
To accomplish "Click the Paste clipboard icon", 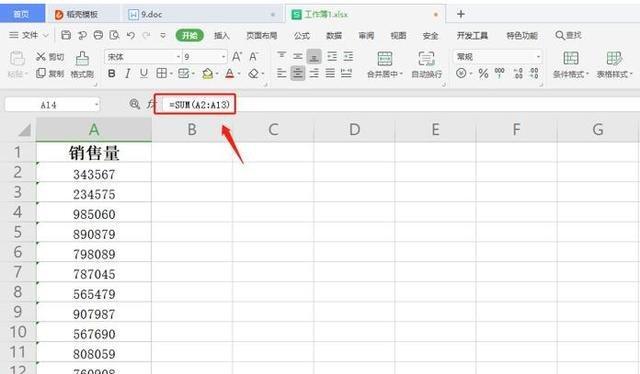I will (x=17, y=59).
